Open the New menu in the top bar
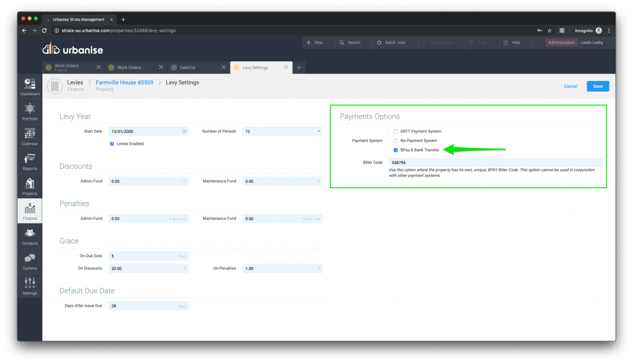 [315, 43]
